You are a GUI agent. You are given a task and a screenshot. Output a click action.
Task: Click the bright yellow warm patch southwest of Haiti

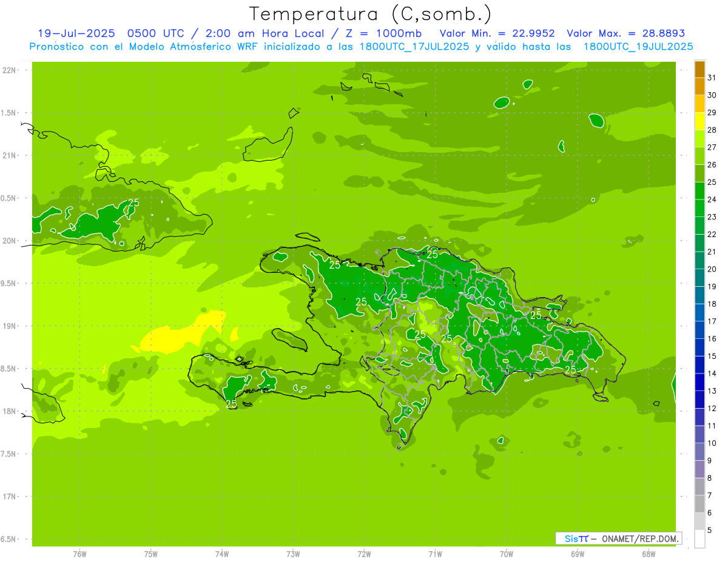(x=179, y=336)
